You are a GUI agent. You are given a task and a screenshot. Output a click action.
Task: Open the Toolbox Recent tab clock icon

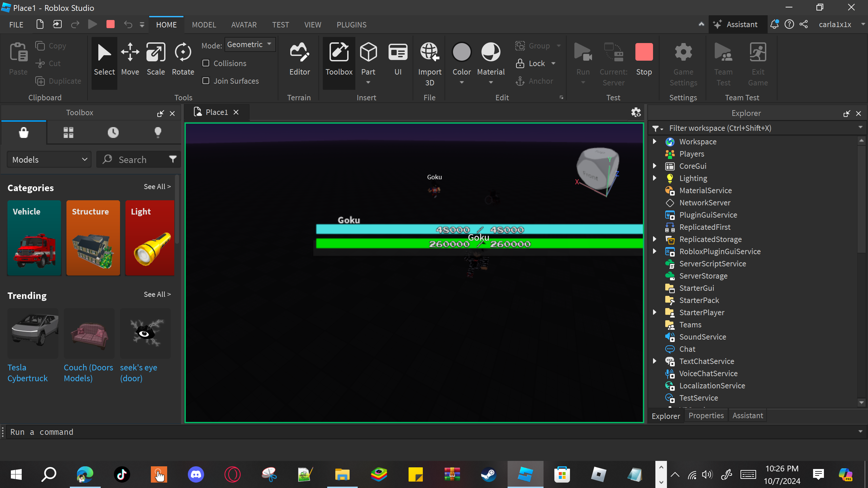point(113,133)
